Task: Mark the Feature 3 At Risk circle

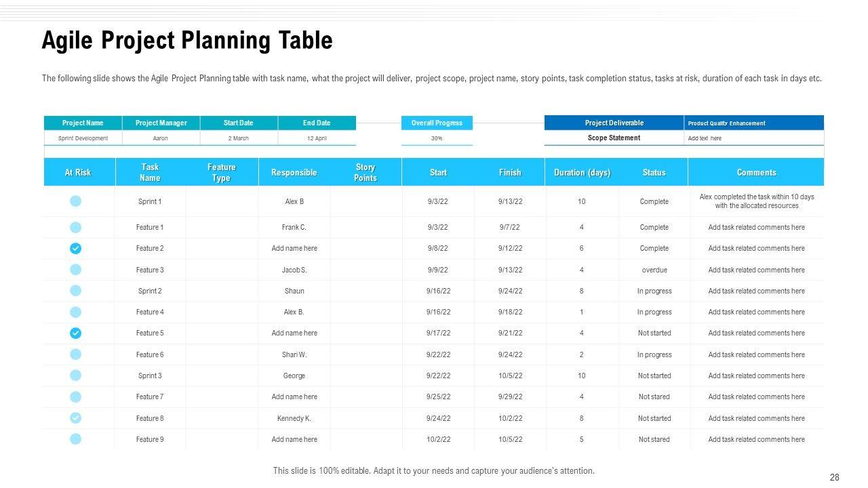Action: [x=76, y=270]
